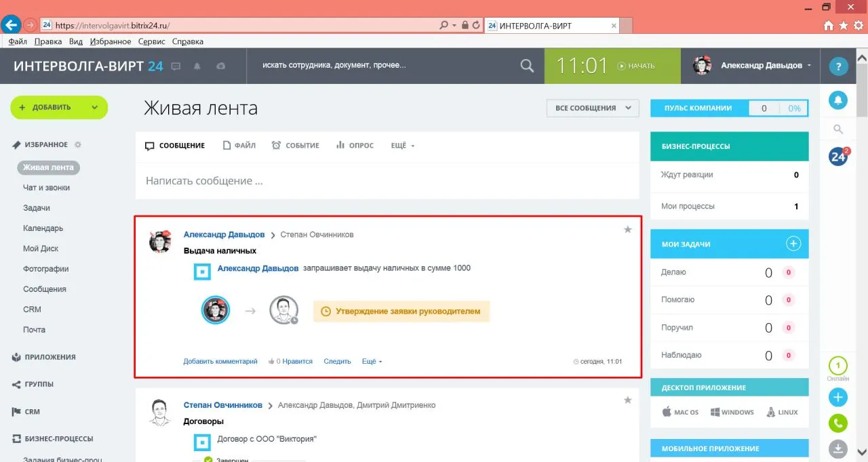
Task: Open Мои процессы row
Action: [x=730, y=206]
